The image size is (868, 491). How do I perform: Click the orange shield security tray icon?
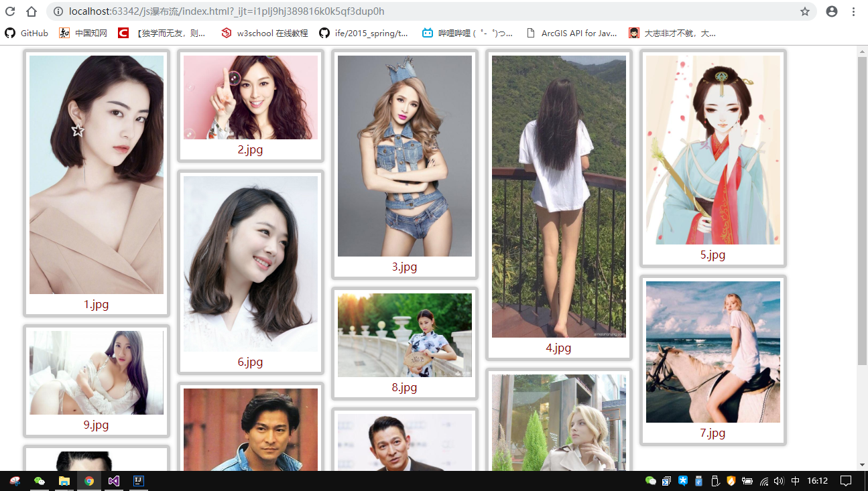pos(731,481)
